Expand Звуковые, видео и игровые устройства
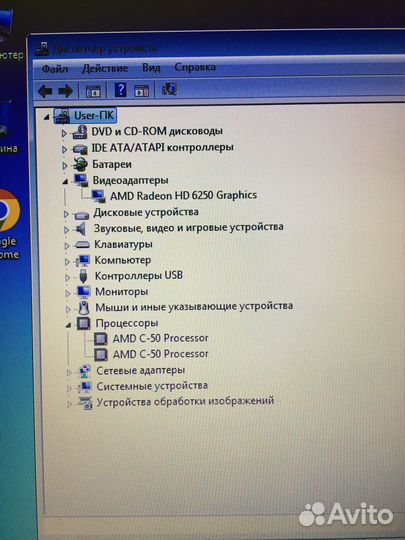Viewport: 405px width, 540px height. click(66, 230)
